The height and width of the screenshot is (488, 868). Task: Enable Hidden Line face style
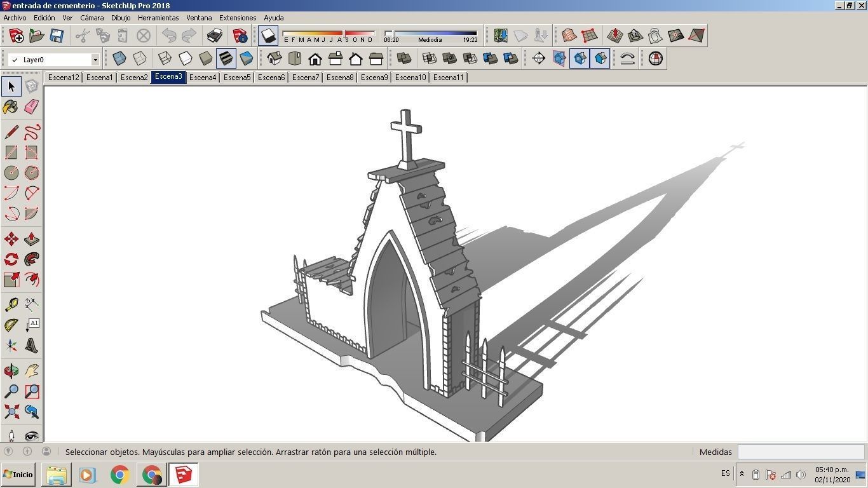[x=185, y=59]
